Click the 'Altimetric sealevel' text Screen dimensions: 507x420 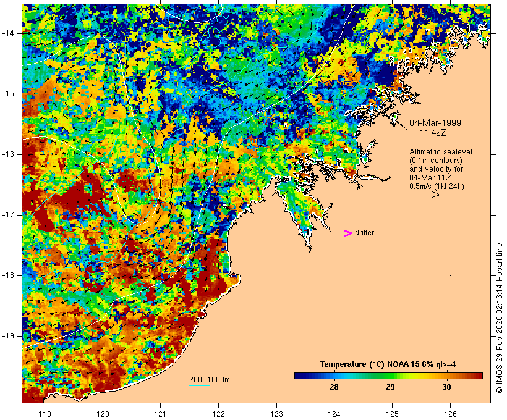441,152
